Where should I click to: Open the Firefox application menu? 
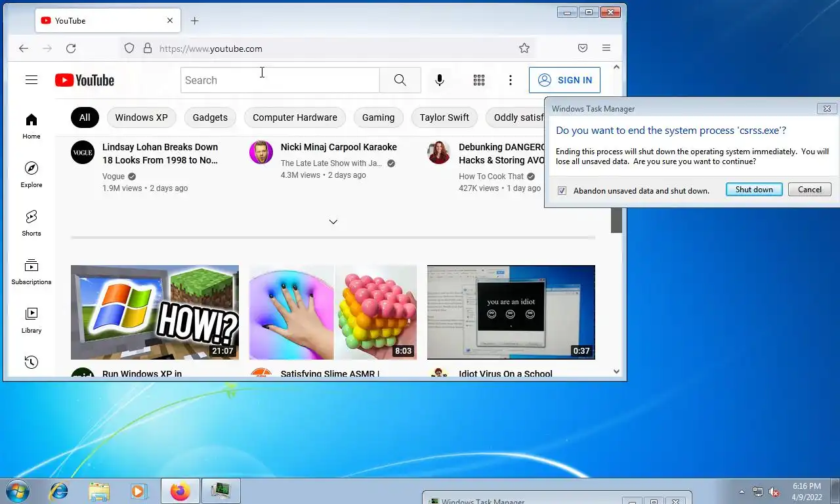click(x=606, y=49)
